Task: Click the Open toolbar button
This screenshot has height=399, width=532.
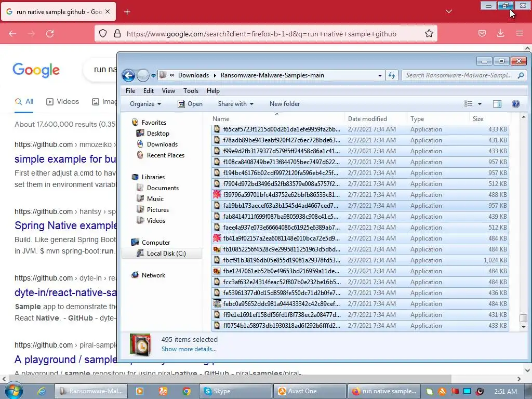Action: click(190, 104)
